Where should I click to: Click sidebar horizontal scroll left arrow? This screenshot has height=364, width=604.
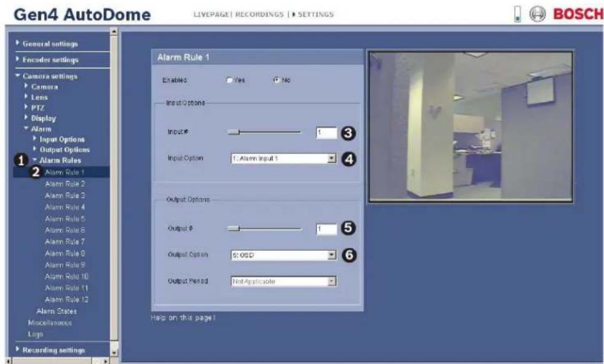tap(9, 362)
